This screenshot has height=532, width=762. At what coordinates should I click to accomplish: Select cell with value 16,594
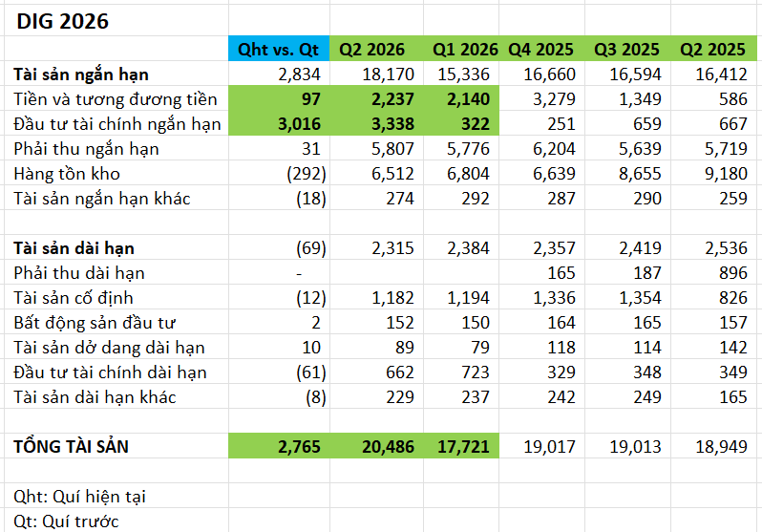tap(628, 74)
